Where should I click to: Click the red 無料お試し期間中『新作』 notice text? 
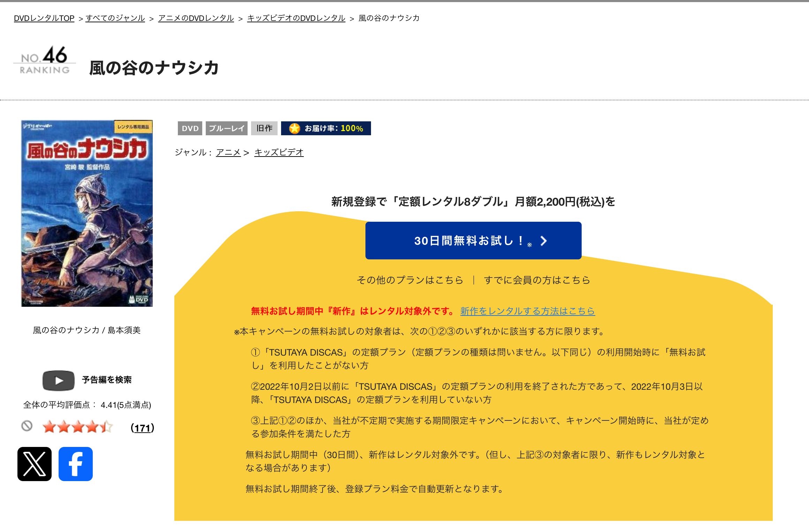coord(352,311)
